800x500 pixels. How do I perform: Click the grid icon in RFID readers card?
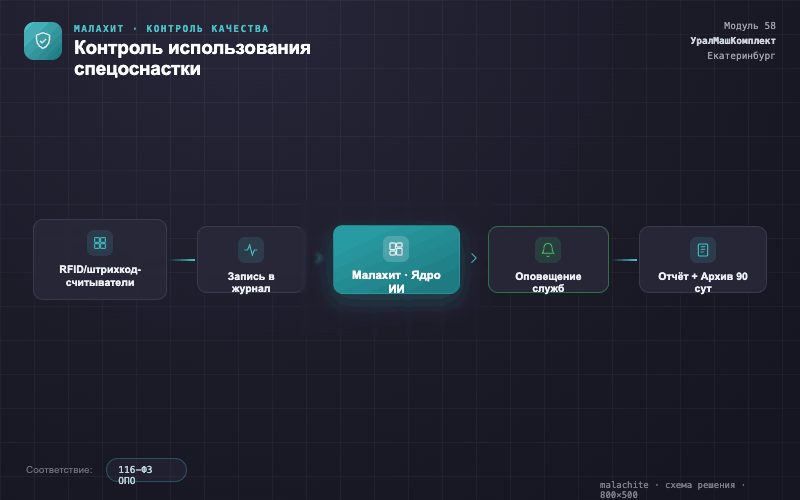tap(100, 243)
